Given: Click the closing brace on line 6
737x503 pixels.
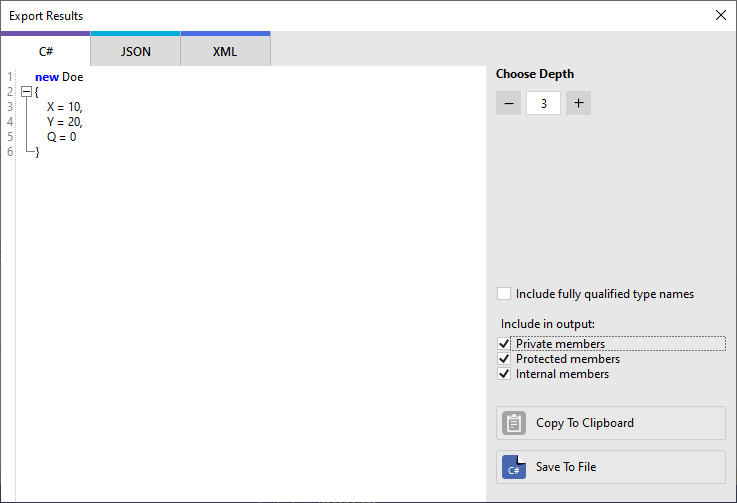Looking at the screenshot, I should (x=38, y=152).
